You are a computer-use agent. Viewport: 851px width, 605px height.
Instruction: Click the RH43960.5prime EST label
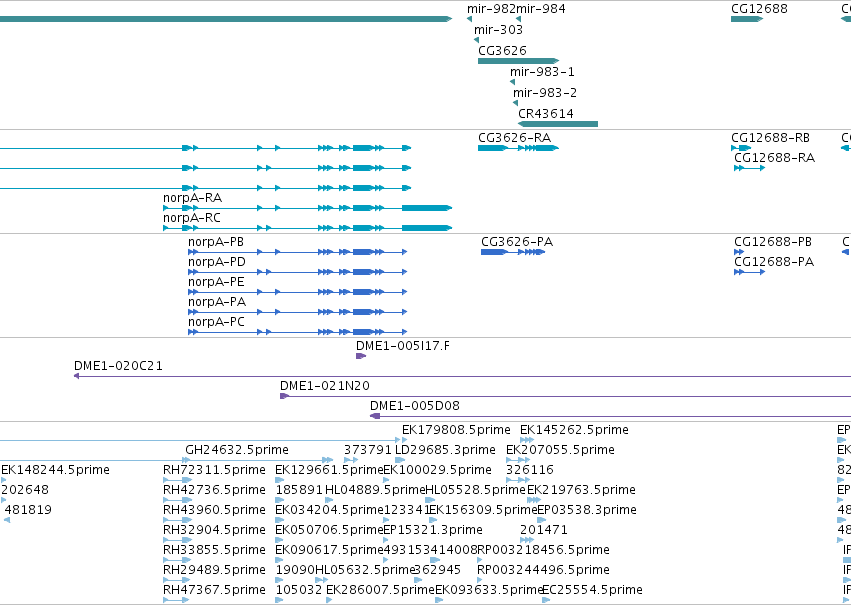tap(214, 510)
